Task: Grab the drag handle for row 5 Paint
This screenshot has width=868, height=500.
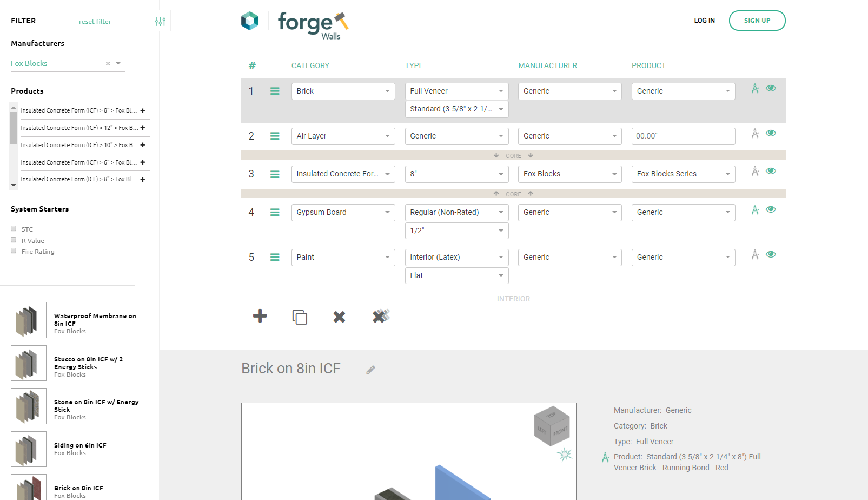Action: [275, 258]
